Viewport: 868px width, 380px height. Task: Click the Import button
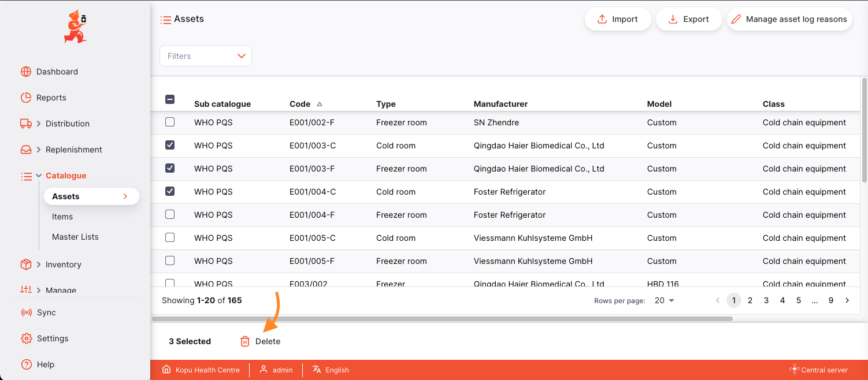pyautogui.click(x=617, y=19)
